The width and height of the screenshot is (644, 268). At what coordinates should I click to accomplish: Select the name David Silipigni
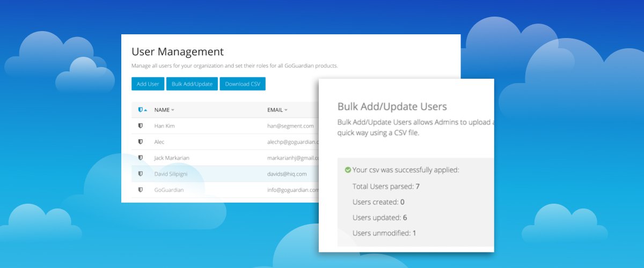tap(171, 174)
